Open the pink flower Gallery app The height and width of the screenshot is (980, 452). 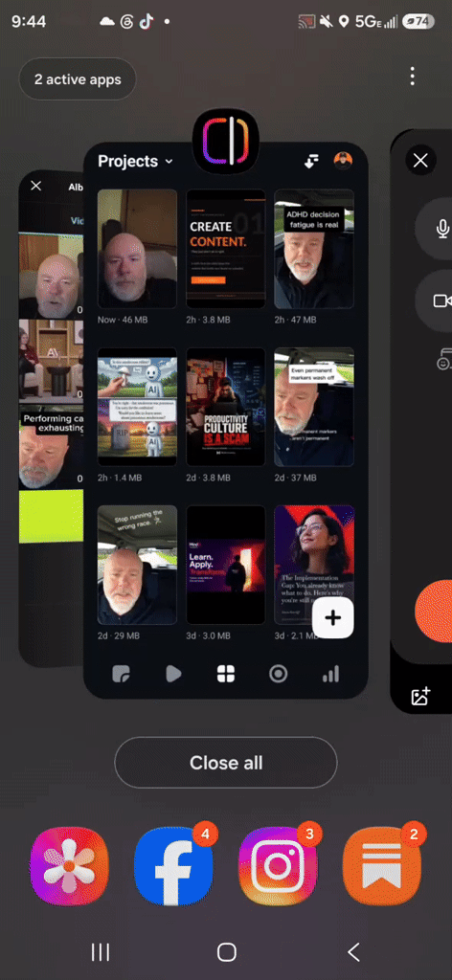69,865
